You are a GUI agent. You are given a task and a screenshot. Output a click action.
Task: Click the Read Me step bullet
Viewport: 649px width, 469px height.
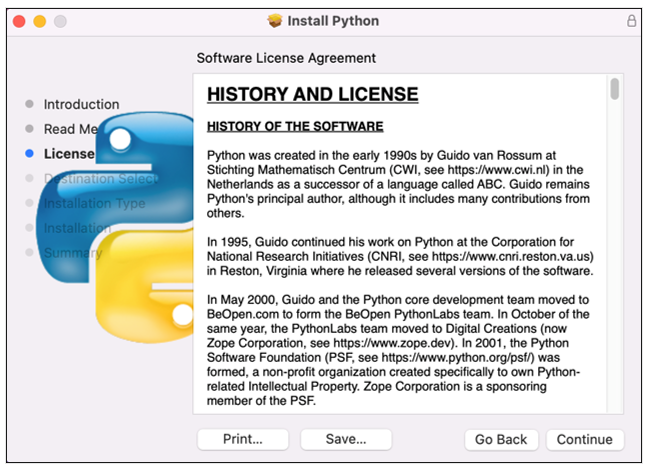[29, 129]
